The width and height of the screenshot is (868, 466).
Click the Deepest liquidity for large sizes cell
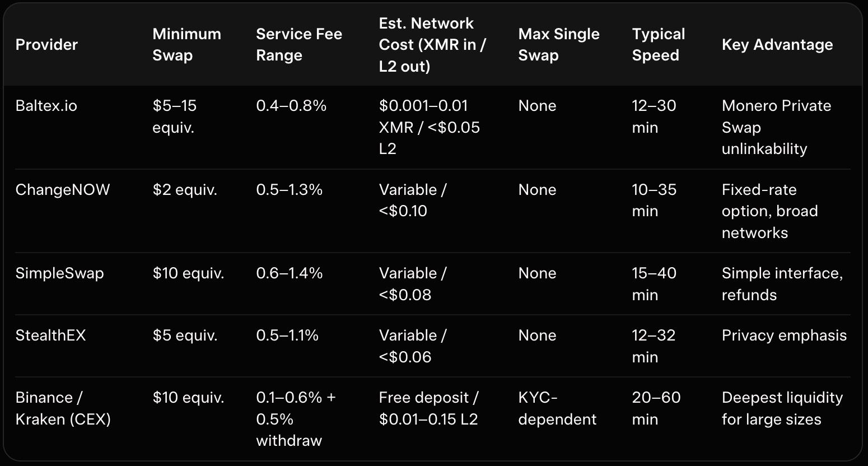click(782, 408)
